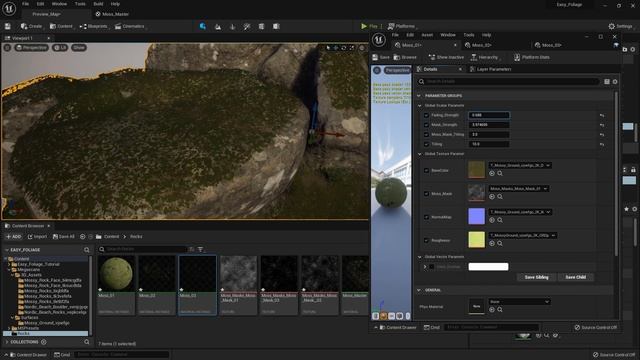The height and width of the screenshot is (360, 640).
Task: Click the green Play button
Action: click(x=369, y=26)
